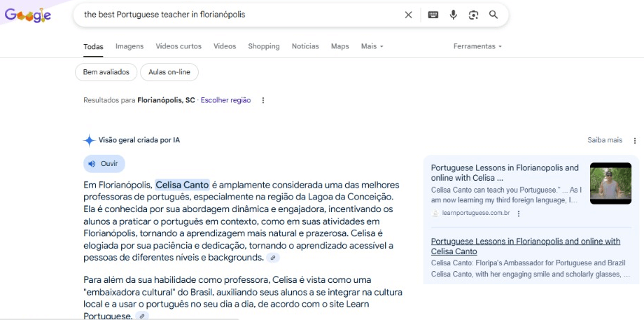
Task: Switch to the Maps tab
Action: click(x=339, y=46)
